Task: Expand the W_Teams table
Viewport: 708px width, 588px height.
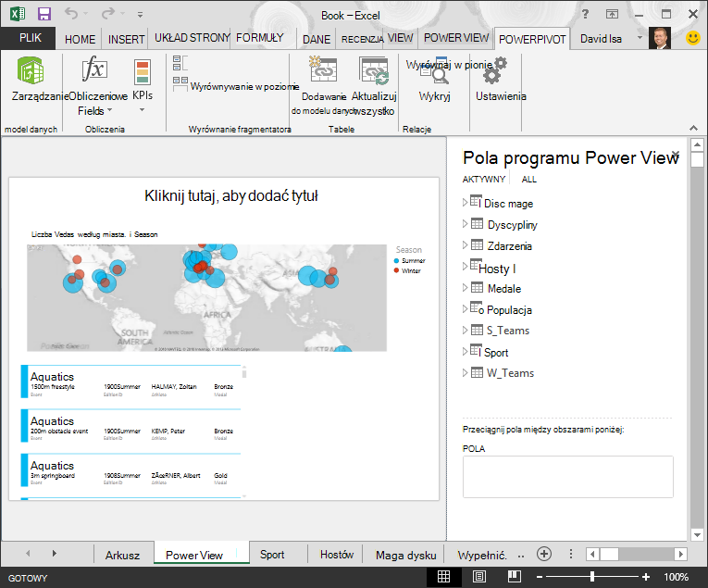Action: coord(466,372)
